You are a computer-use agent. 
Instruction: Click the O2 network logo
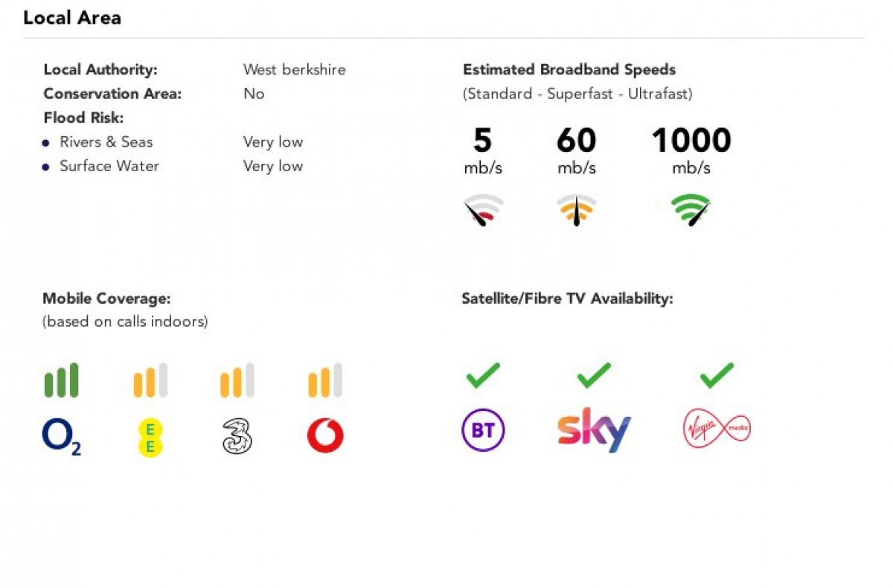61,436
